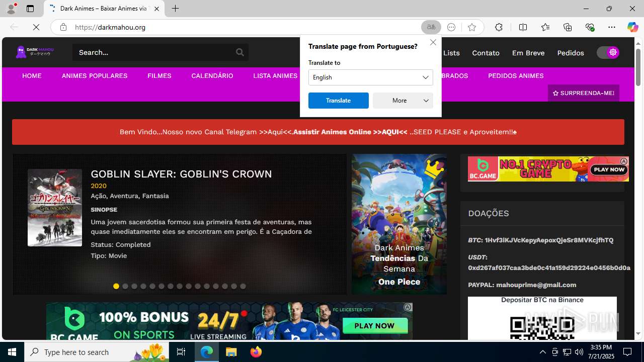The height and width of the screenshot is (362, 644).
Task: Click the blue Translate button
Action: [x=338, y=101]
